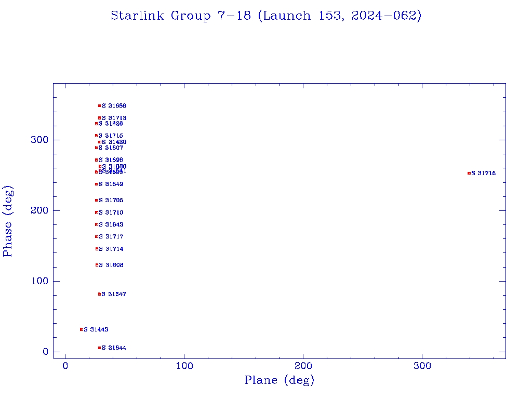Click the Plane axis 200 tick label
The height and width of the screenshot is (399, 532).
[303, 366]
